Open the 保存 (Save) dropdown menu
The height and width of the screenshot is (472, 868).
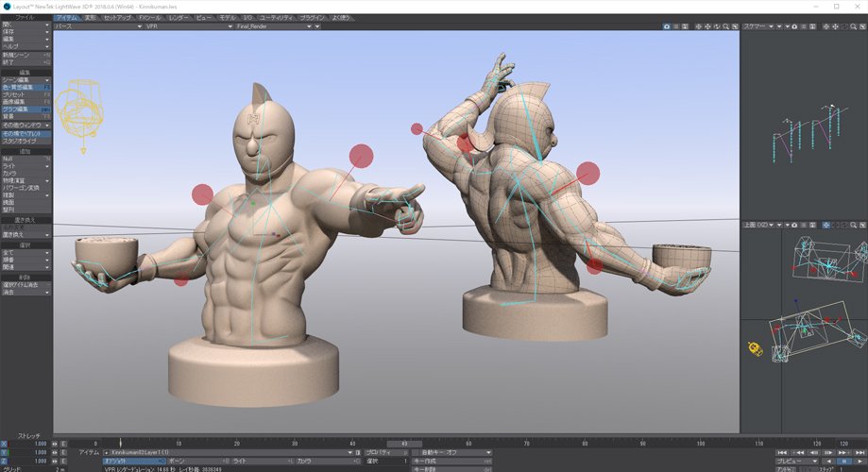(26, 32)
